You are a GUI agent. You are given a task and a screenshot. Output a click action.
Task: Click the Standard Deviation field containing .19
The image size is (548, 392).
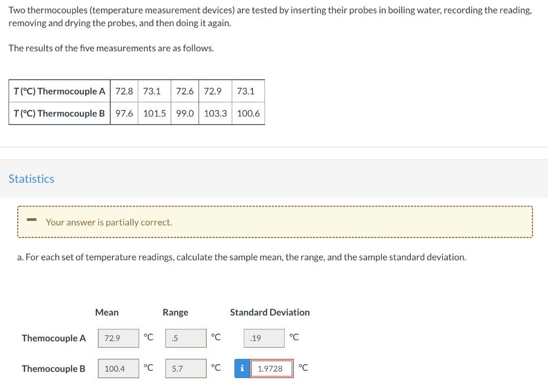point(264,337)
